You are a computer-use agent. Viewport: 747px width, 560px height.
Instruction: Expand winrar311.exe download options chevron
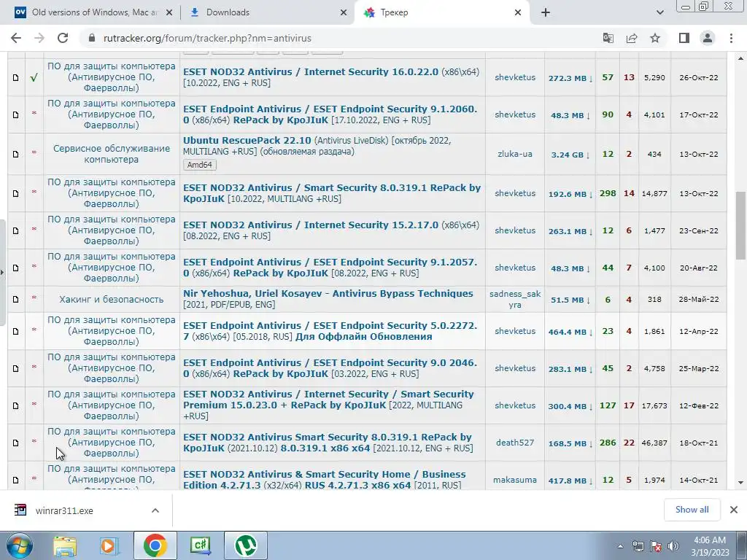(x=155, y=510)
